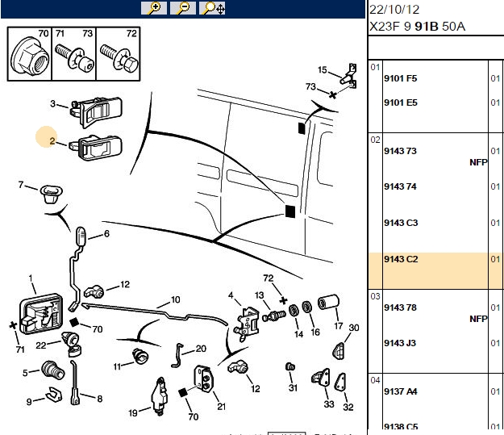Click row index 03 in parts list
This screenshot has height=435, width=504.
[375, 296]
